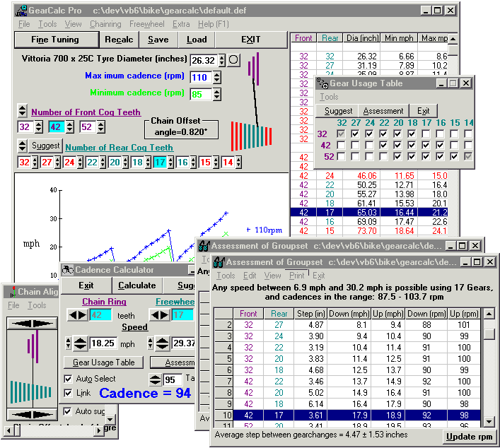
Task: Open File menu in Chain Alignment window
Action: click(x=13, y=305)
